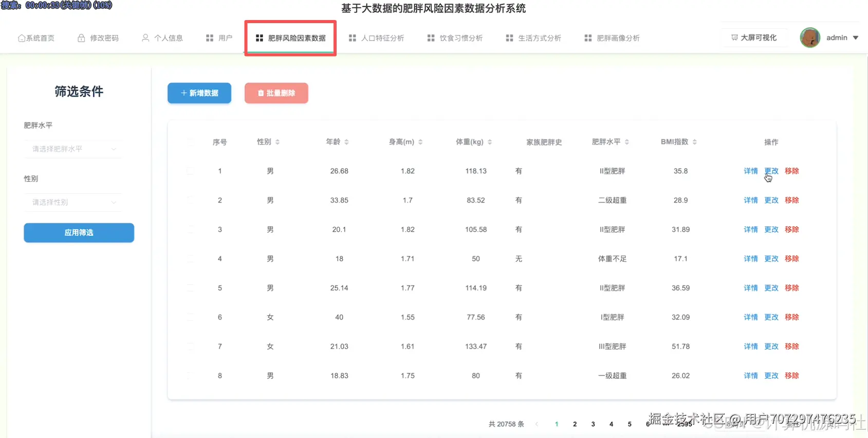
Task: Click the 生活方式分析 grid icon
Action: pos(510,38)
